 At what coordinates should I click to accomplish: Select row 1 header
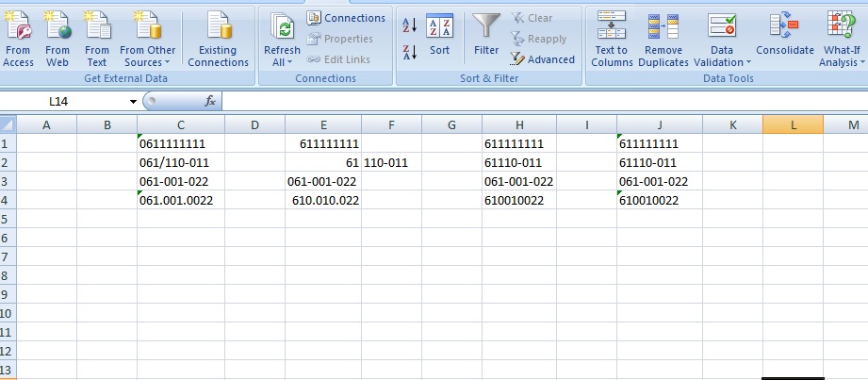[8, 143]
